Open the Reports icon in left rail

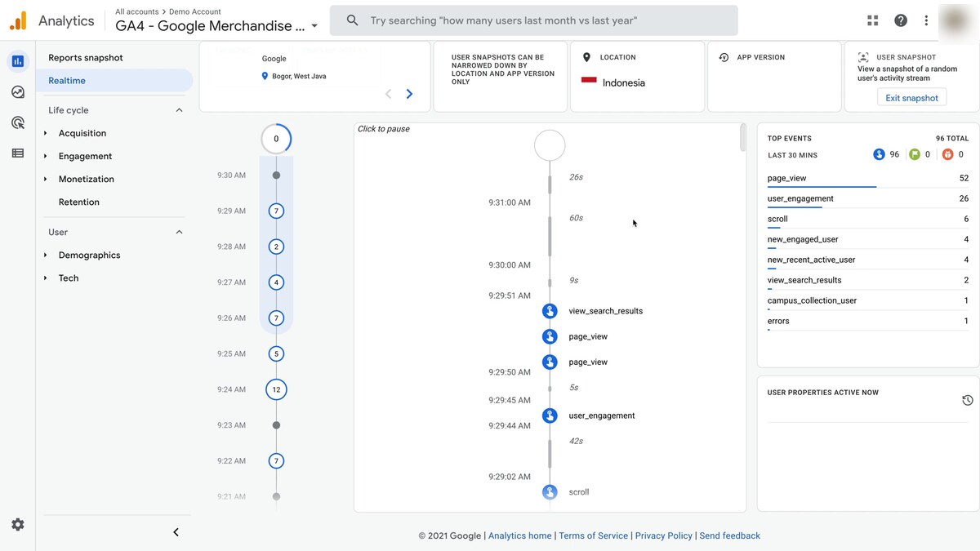tap(18, 61)
